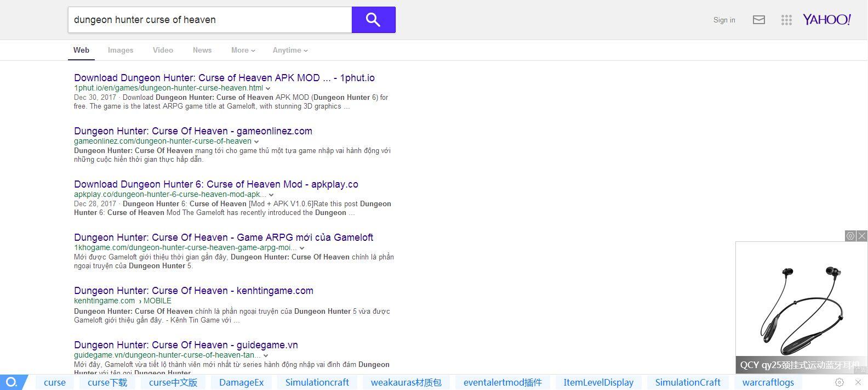The image size is (868, 390).
Task: Click the earphone product ad image
Action: coord(801,307)
